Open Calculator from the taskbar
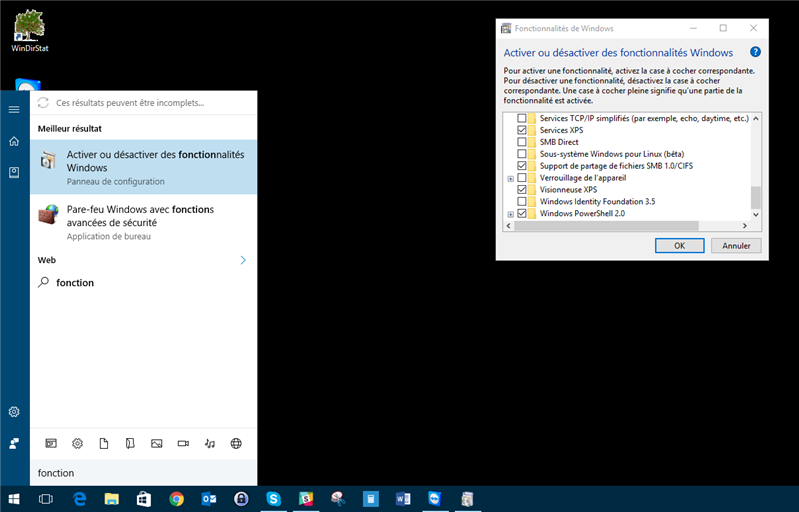 click(x=370, y=499)
